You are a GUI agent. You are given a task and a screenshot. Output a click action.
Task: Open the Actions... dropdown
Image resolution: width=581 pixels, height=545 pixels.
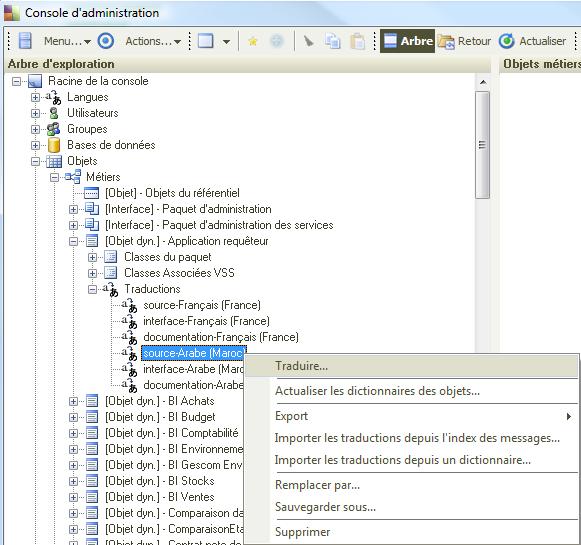tap(153, 41)
